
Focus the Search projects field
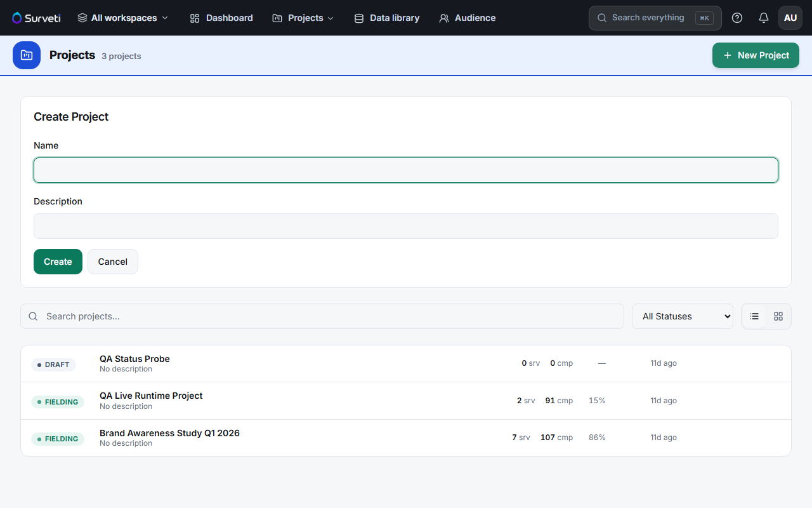(x=322, y=316)
